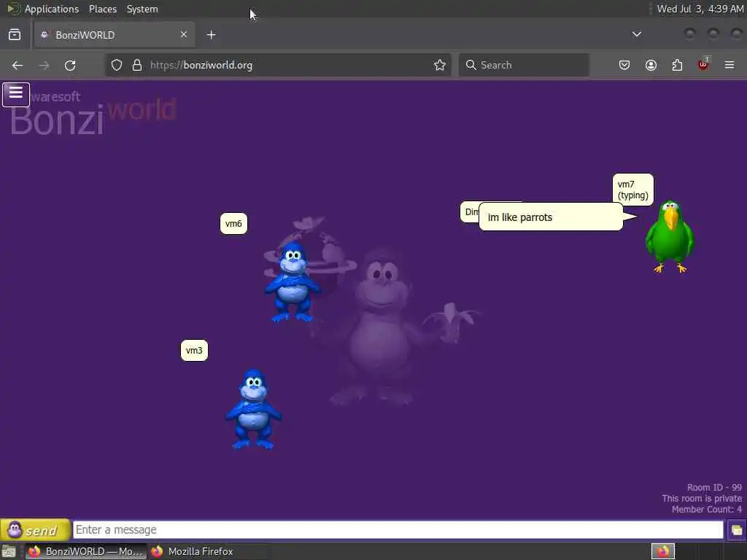Send the message with the send button
This screenshot has height=560, width=747.
click(x=35, y=529)
